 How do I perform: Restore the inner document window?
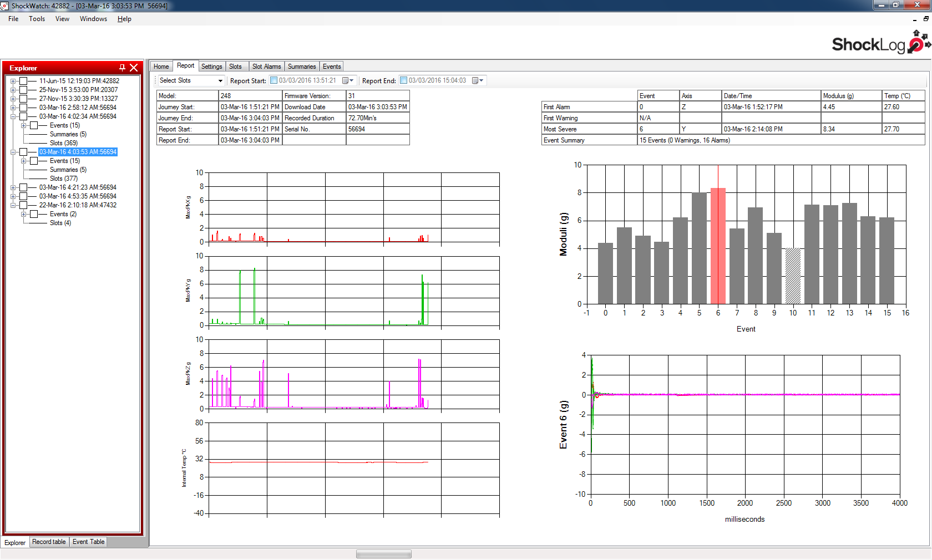(926, 19)
